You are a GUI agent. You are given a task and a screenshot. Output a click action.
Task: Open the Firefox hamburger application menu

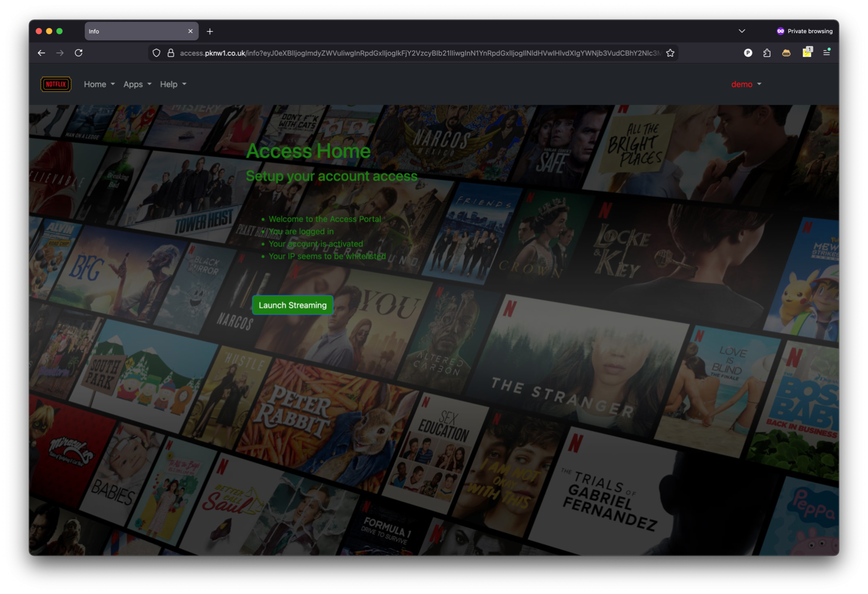(827, 52)
